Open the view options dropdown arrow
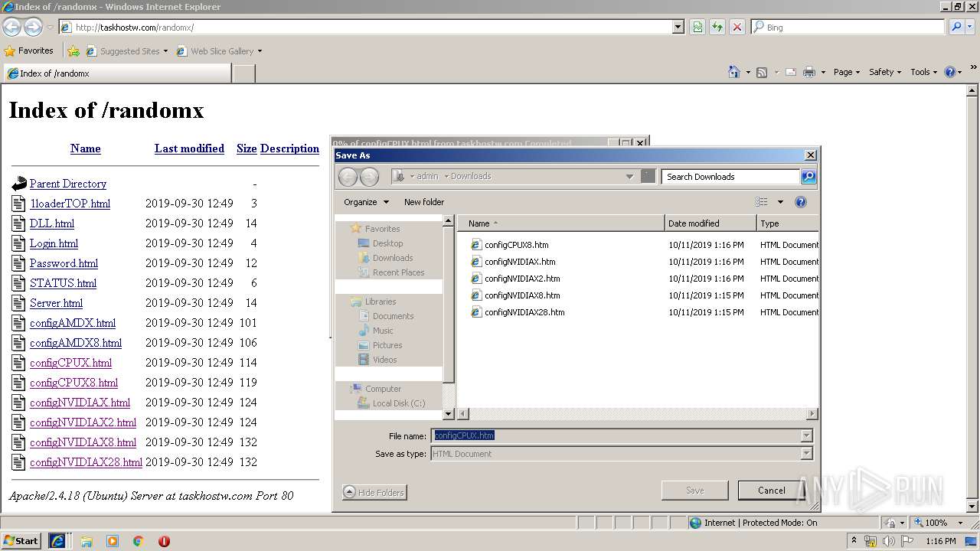Viewport: 980px width, 551px height. click(x=780, y=202)
